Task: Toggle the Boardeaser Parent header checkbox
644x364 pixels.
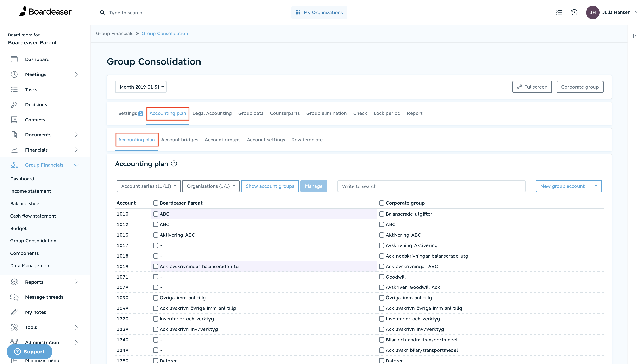Action: coord(155,203)
